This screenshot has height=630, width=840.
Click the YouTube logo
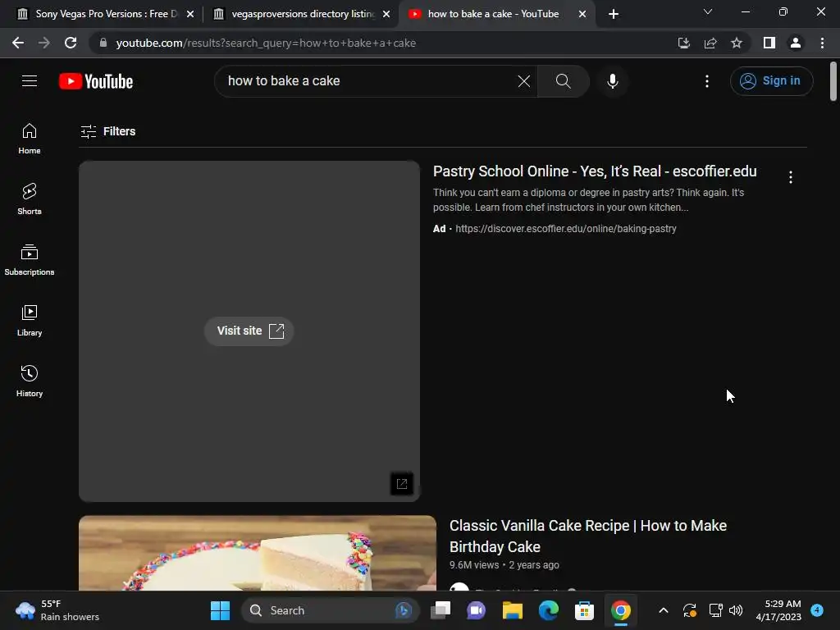[x=96, y=81]
